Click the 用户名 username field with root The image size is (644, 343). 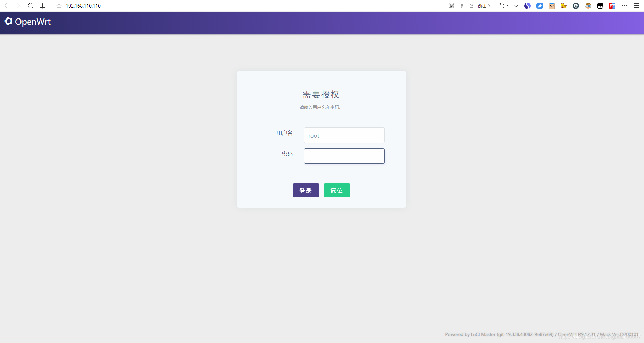(x=344, y=135)
